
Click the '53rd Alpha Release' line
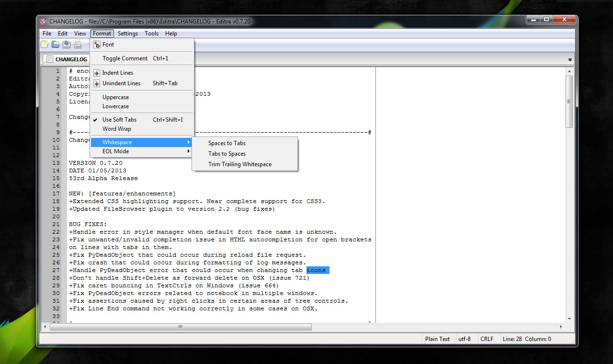tap(103, 178)
